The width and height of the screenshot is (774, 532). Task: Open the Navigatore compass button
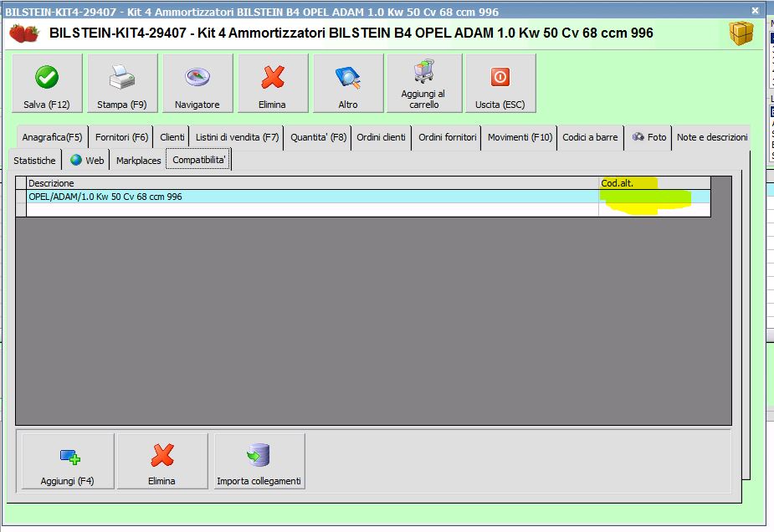point(197,83)
